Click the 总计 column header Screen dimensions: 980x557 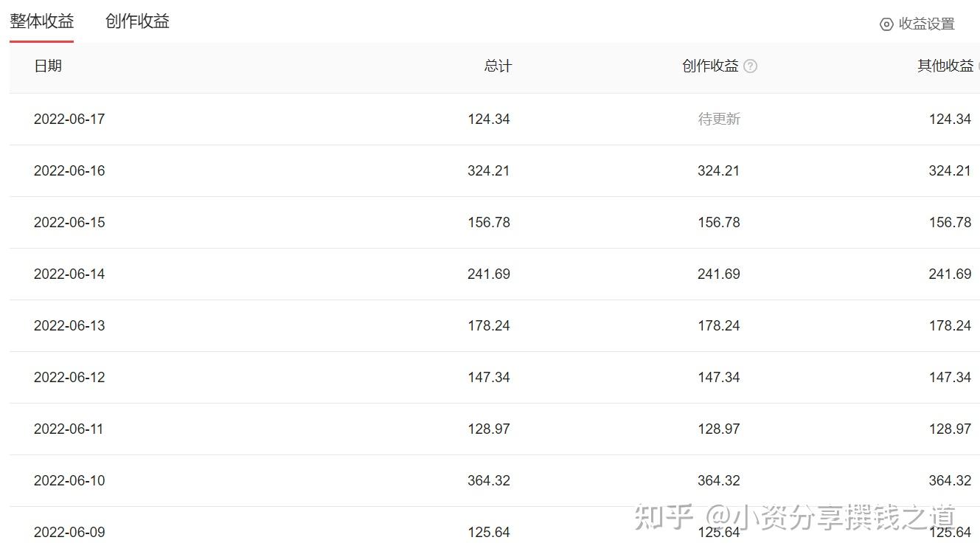(x=498, y=66)
